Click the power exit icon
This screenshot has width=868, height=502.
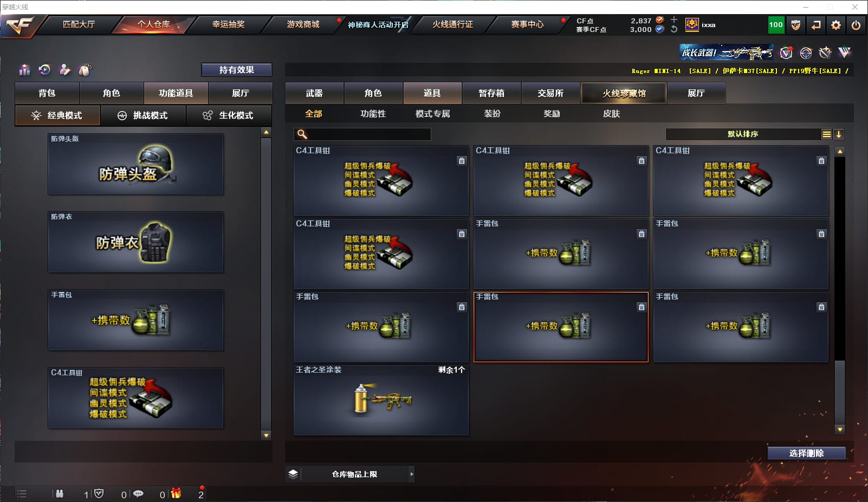(856, 25)
